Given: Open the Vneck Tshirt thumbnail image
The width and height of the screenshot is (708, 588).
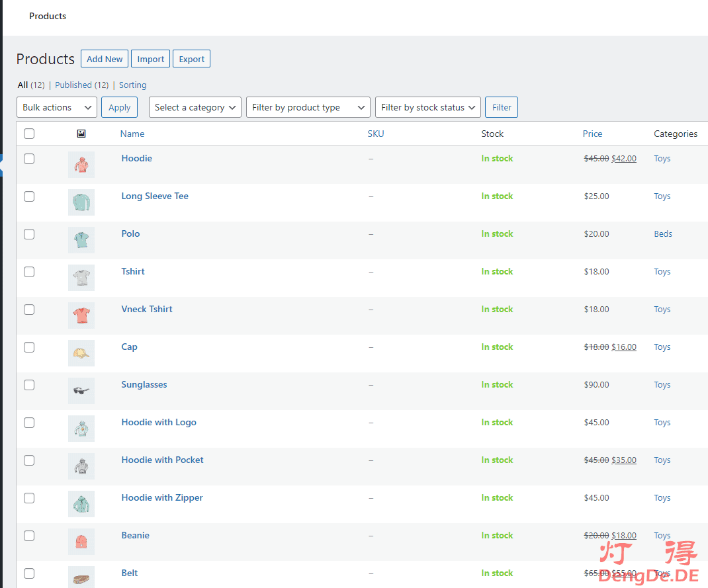Looking at the screenshot, I should tap(81, 315).
